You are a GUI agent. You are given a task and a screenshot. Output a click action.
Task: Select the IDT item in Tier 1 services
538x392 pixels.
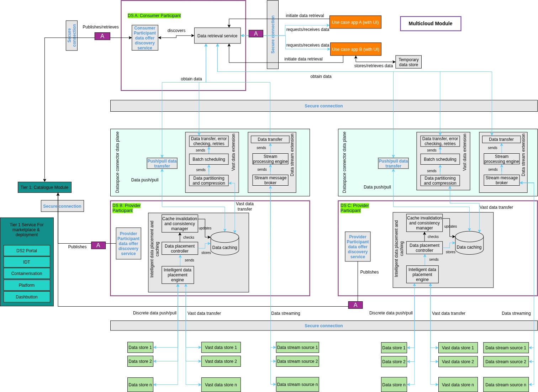click(x=27, y=262)
